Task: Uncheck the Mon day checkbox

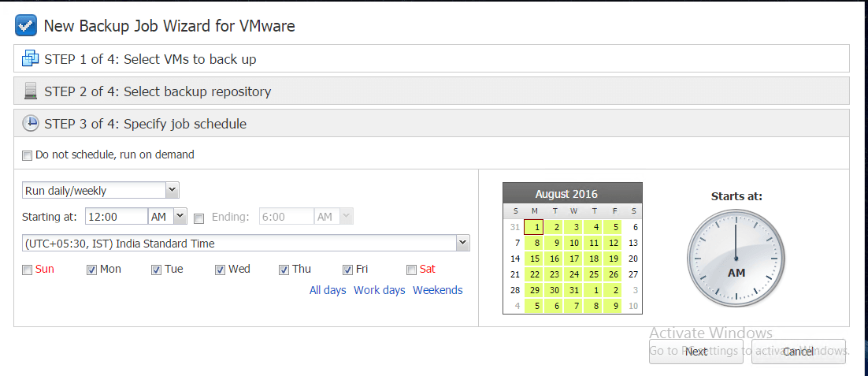Action: click(91, 270)
